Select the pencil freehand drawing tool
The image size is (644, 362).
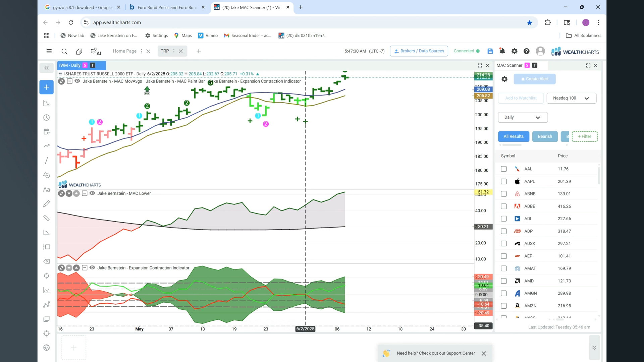[x=47, y=203]
